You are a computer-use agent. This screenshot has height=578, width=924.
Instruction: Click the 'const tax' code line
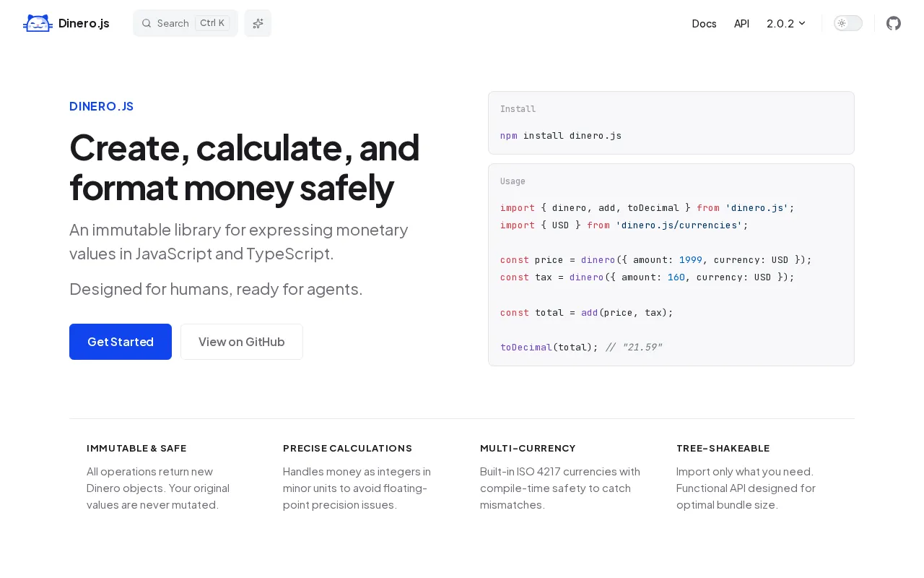tap(648, 277)
